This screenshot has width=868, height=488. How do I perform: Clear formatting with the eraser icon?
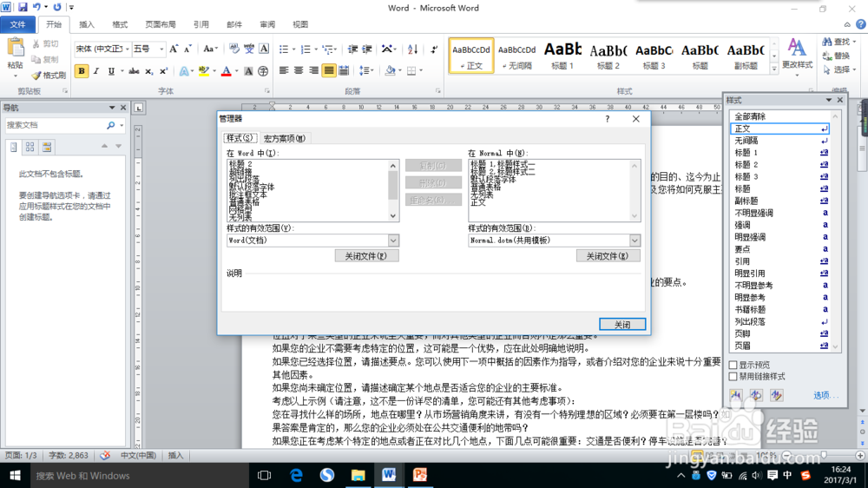click(234, 49)
